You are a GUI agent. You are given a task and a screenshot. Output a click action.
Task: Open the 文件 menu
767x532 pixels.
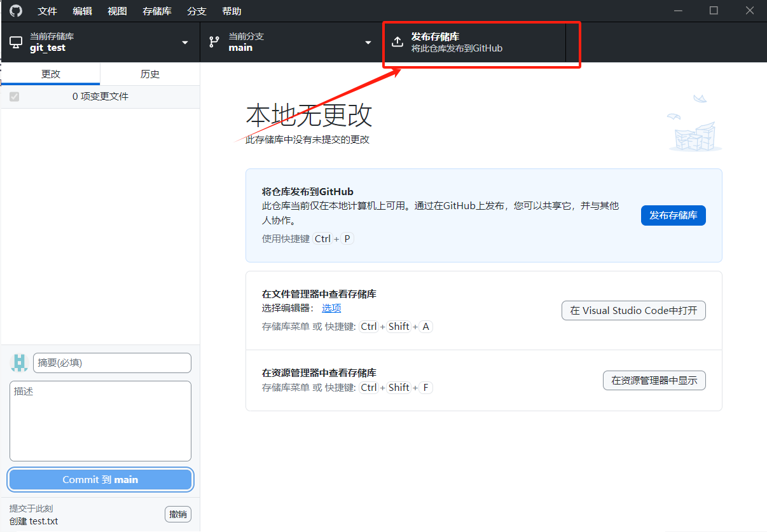pyautogui.click(x=48, y=11)
